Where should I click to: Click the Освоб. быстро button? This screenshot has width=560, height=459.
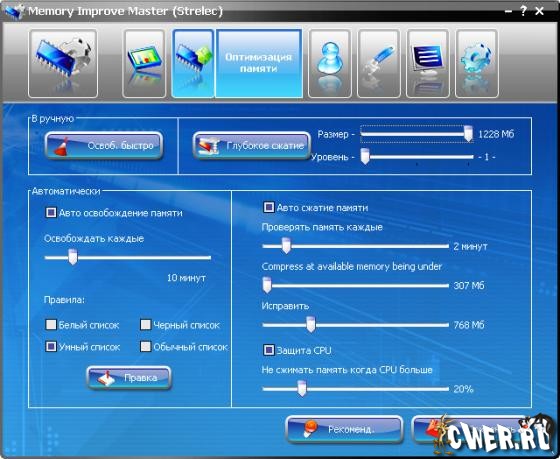[104, 145]
